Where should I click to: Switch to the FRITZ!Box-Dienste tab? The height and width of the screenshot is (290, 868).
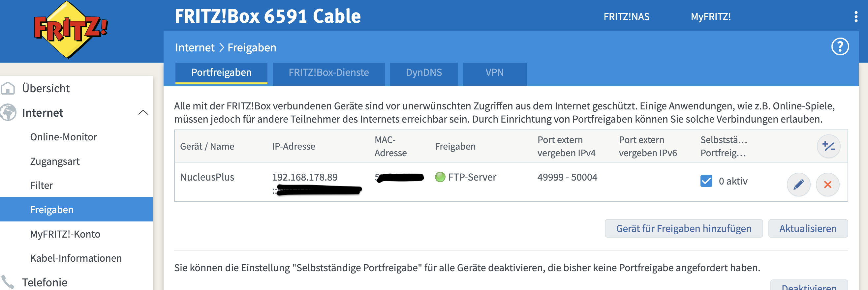point(328,73)
